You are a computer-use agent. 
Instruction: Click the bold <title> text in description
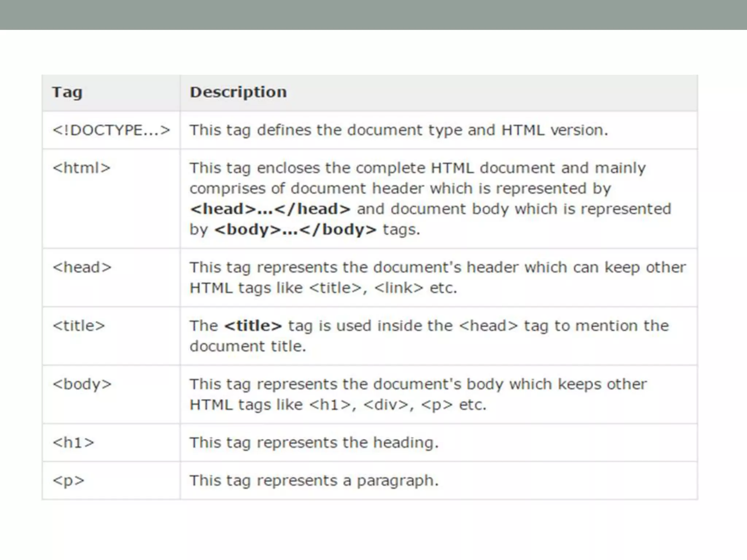(253, 326)
